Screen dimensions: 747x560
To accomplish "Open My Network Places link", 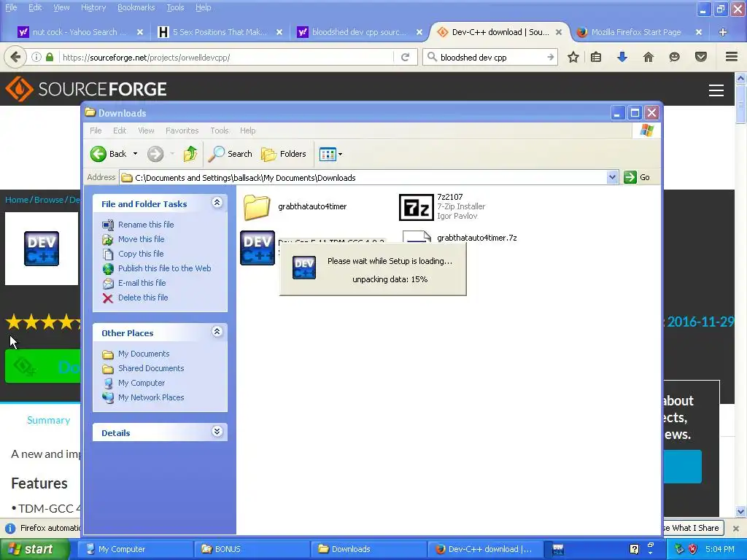I will click(x=150, y=397).
